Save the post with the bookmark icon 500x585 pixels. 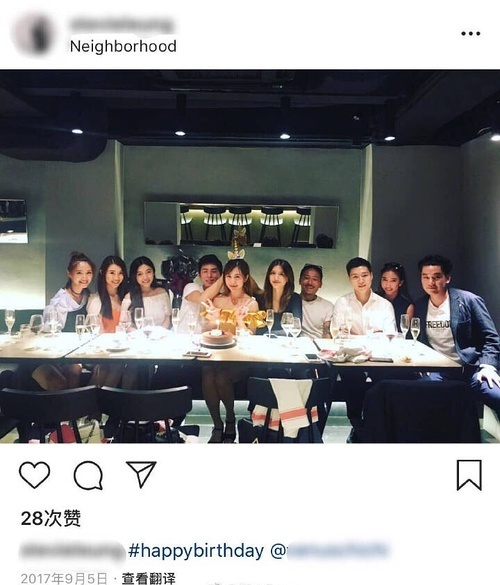coord(469,475)
